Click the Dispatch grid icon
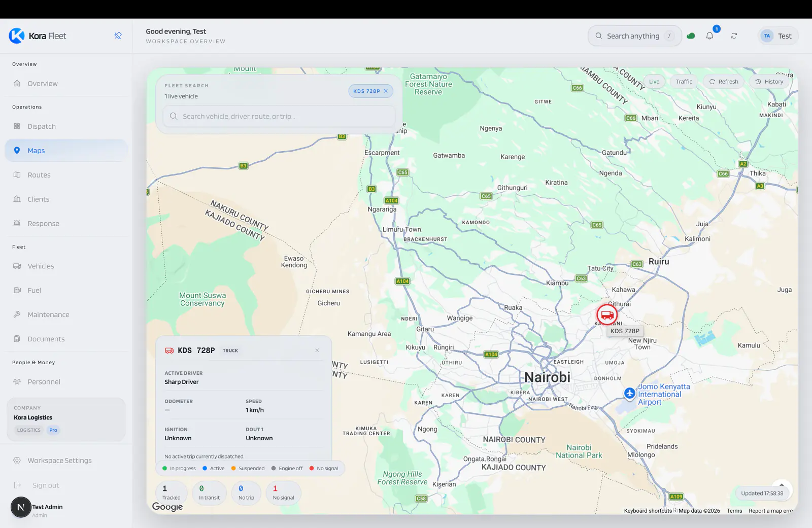 17,126
